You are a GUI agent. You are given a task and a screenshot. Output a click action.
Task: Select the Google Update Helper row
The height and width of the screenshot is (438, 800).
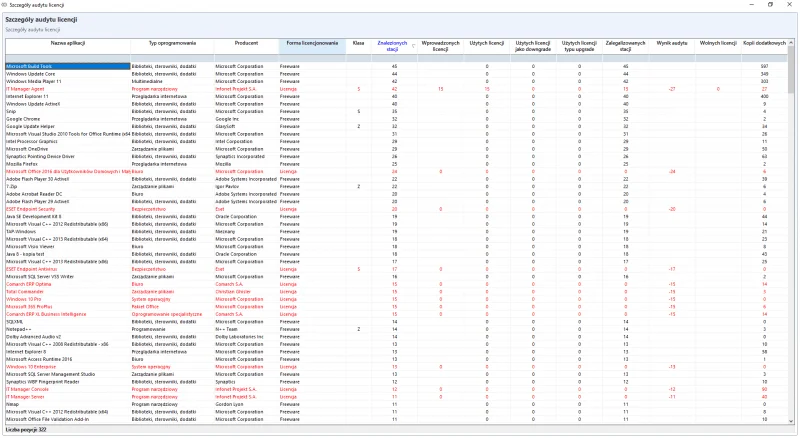click(396, 127)
